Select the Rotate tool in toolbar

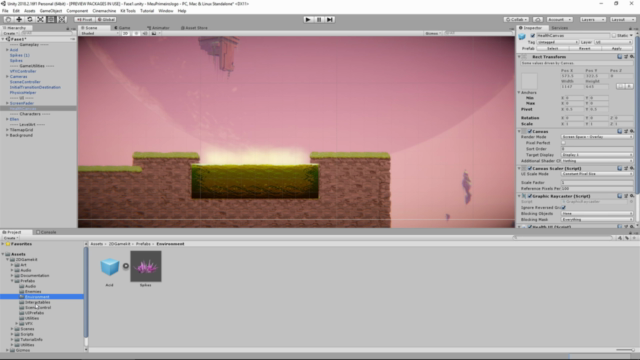click(29, 19)
